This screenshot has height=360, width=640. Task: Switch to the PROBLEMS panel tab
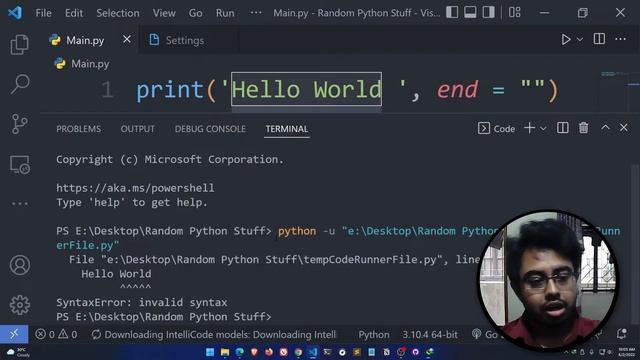tap(78, 129)
